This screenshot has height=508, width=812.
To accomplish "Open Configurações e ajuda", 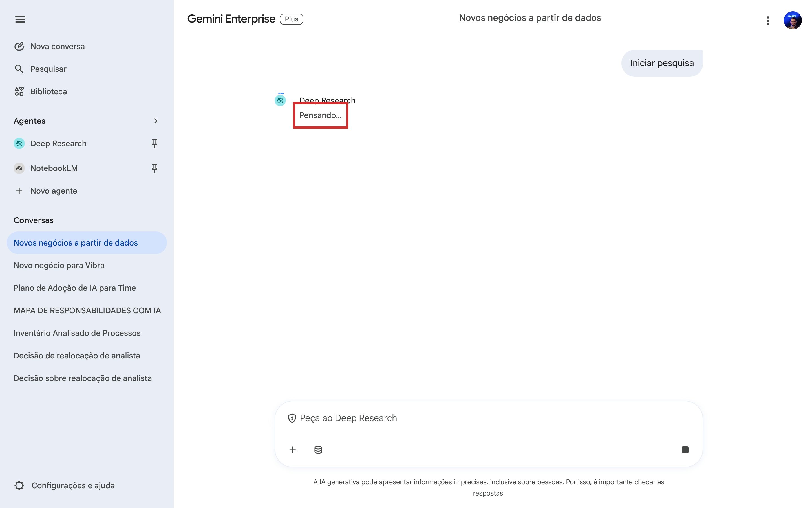I will (64, 485).
